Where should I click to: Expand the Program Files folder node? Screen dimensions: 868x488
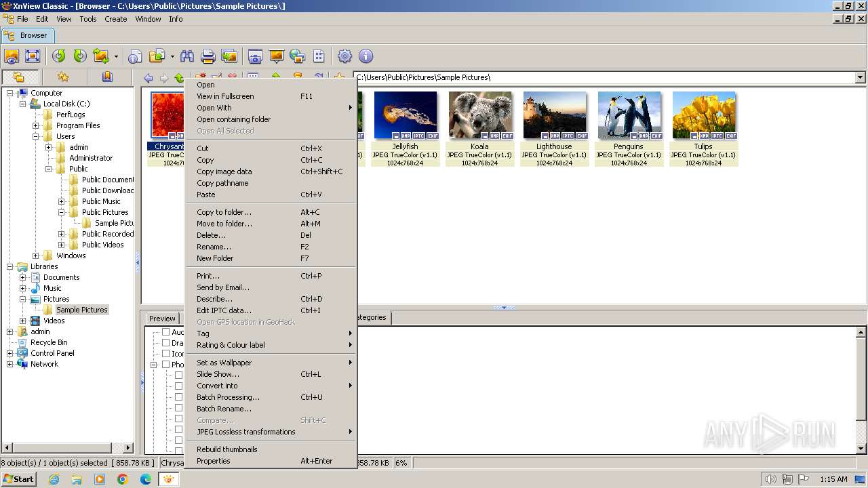[36, 125]
